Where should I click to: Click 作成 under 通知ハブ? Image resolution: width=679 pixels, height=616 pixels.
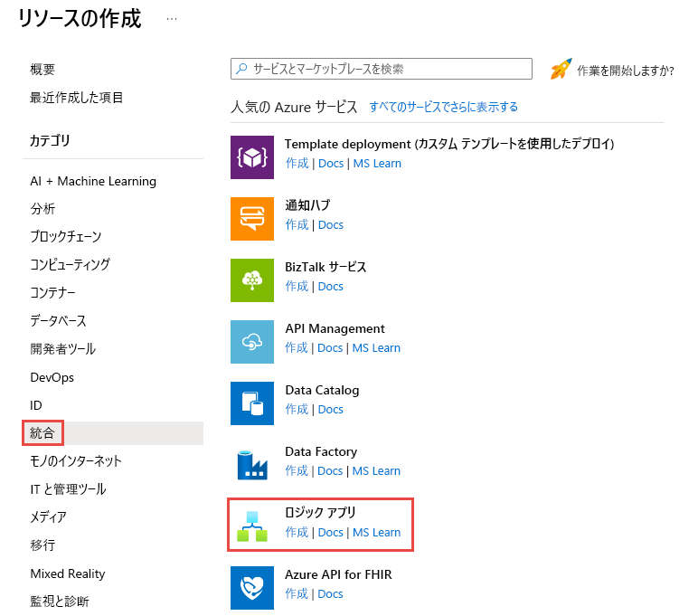[297, 225]
